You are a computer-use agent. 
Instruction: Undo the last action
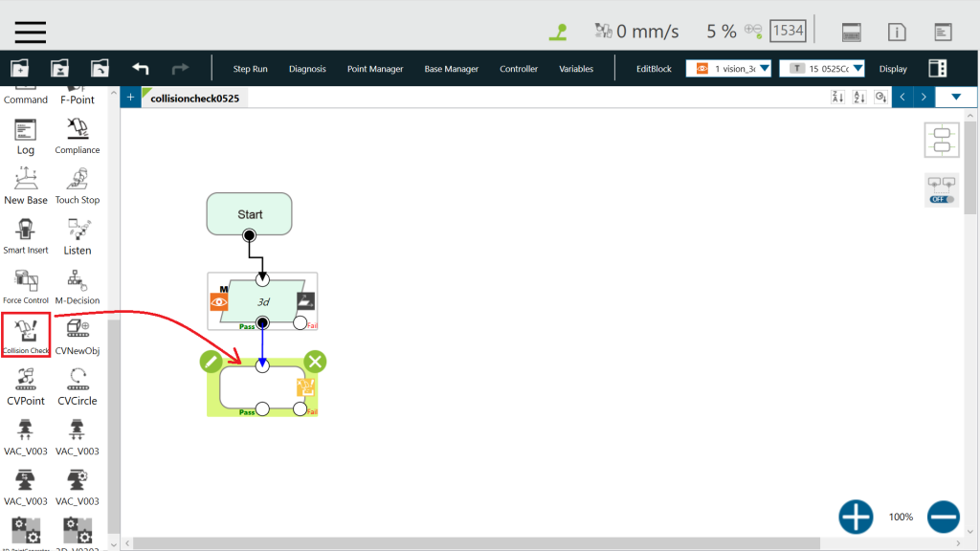click(141, 69)
